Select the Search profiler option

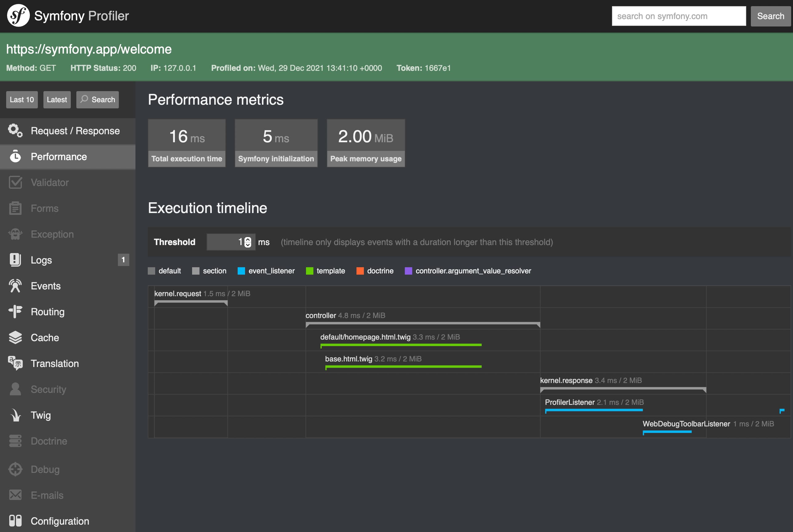[97, 99]
